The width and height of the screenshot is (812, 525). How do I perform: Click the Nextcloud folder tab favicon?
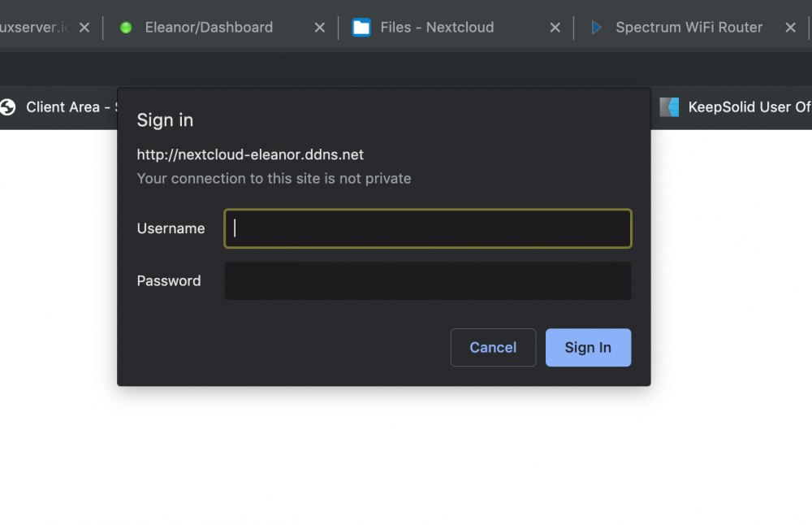361,28
